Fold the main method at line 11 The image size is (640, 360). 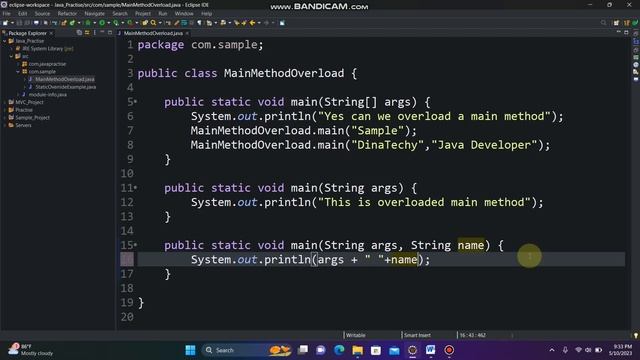[136, 188]
